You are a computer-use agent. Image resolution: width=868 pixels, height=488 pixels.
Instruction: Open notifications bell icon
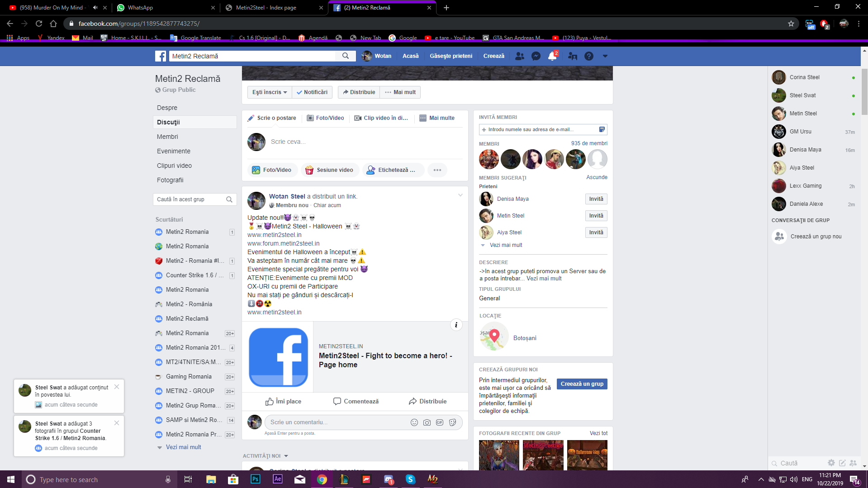(x=552, y=56)
